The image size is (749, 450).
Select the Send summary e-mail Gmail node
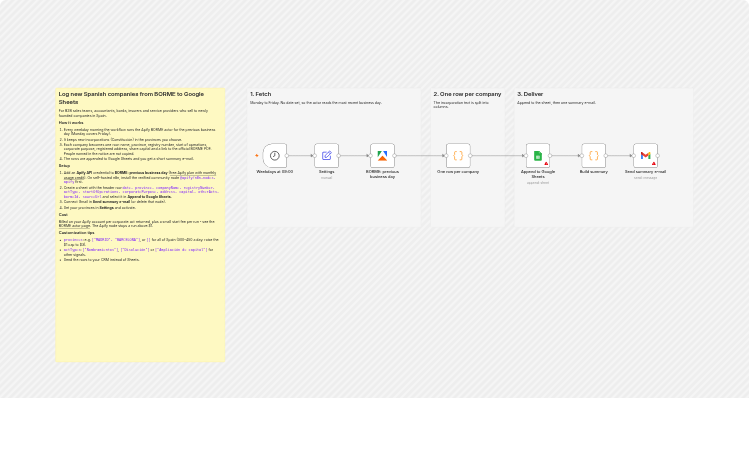[645, 156]
